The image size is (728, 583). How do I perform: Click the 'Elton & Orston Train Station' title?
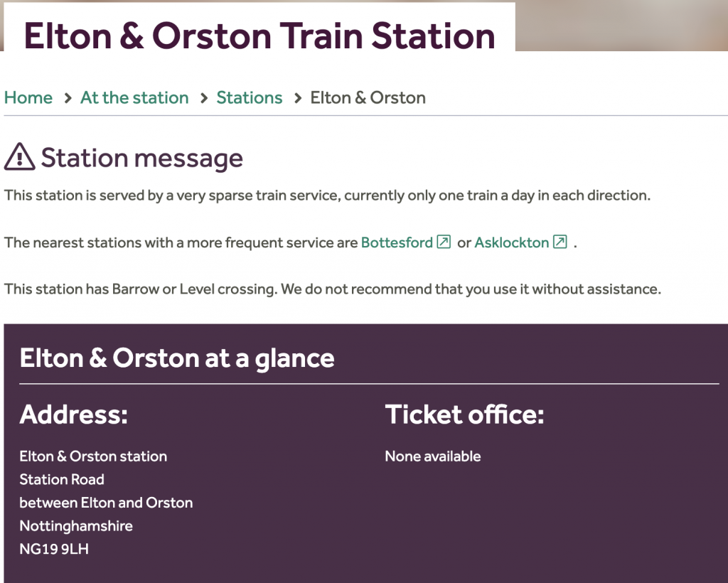259,36
